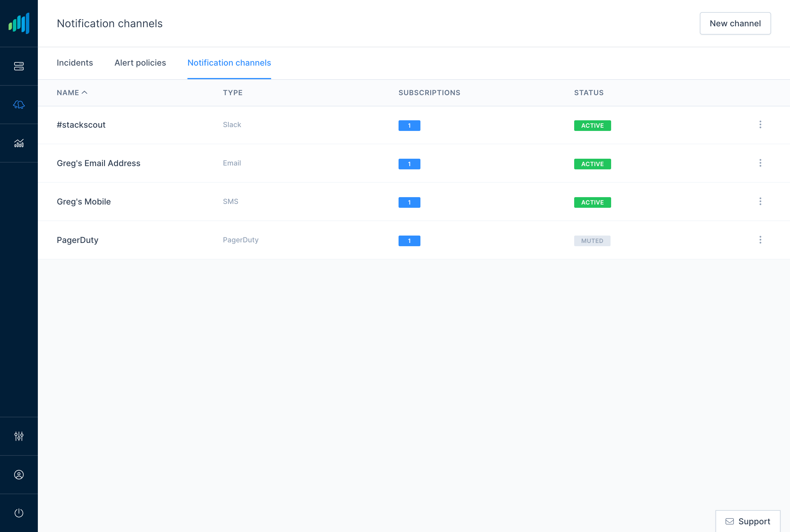Click the envelope icon in Support button
Viewport: 790px width, 532px height.
click(x=730, y=521)
